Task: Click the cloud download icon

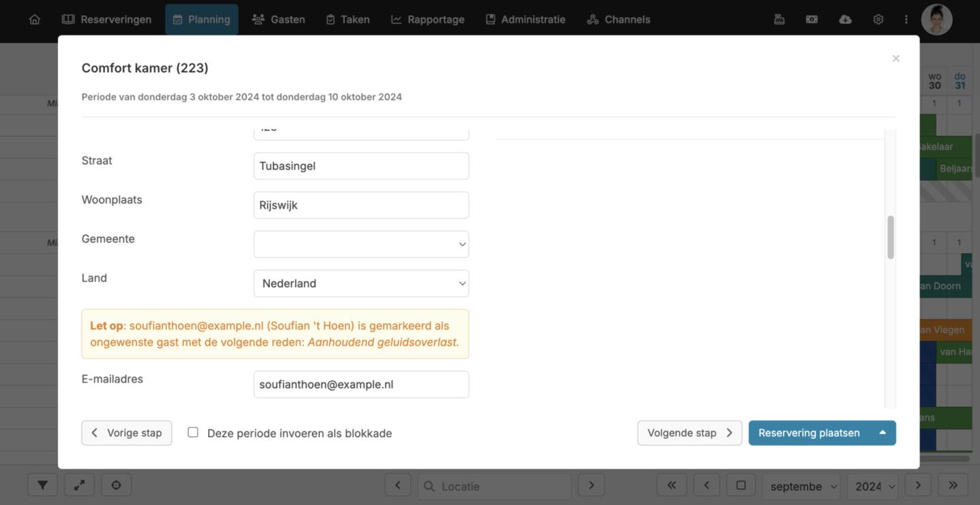Action: coord(845,19)
